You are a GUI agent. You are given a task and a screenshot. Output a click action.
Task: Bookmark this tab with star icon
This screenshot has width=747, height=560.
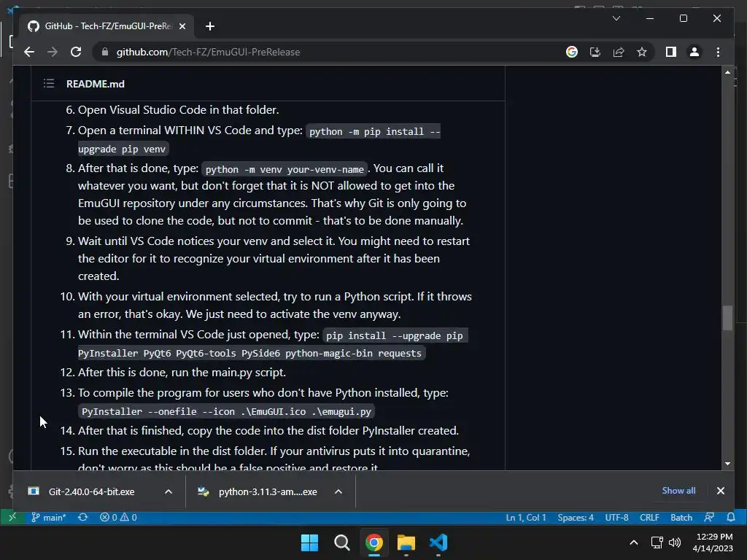point(642,52)
